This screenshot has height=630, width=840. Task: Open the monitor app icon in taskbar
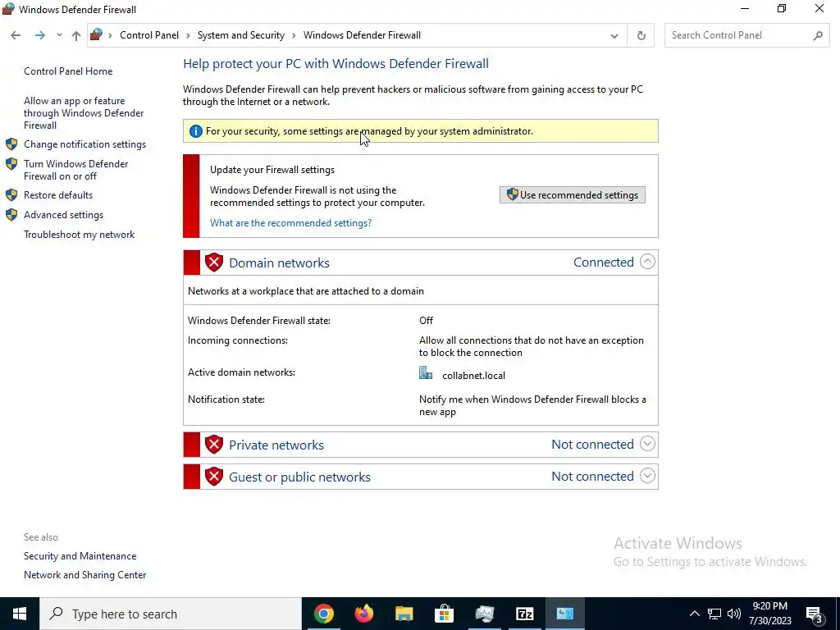[x=484, y=614]
